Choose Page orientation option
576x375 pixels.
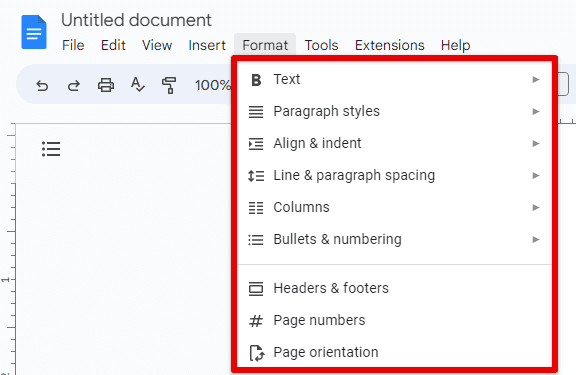click(395, 352)
